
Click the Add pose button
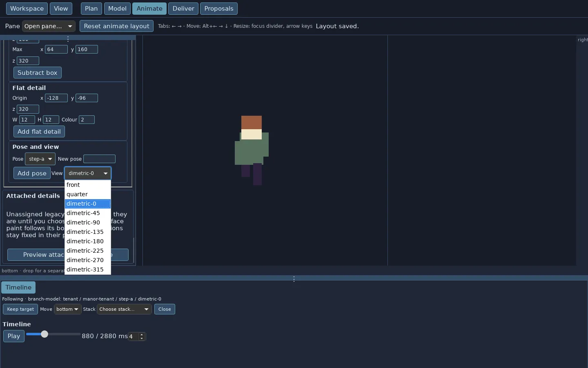(x=32, y=173)
